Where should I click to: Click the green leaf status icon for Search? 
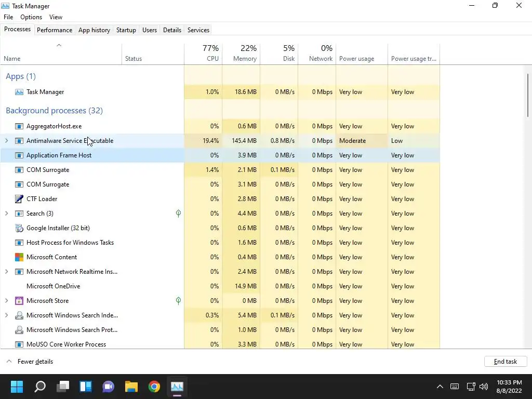point(179,214)
